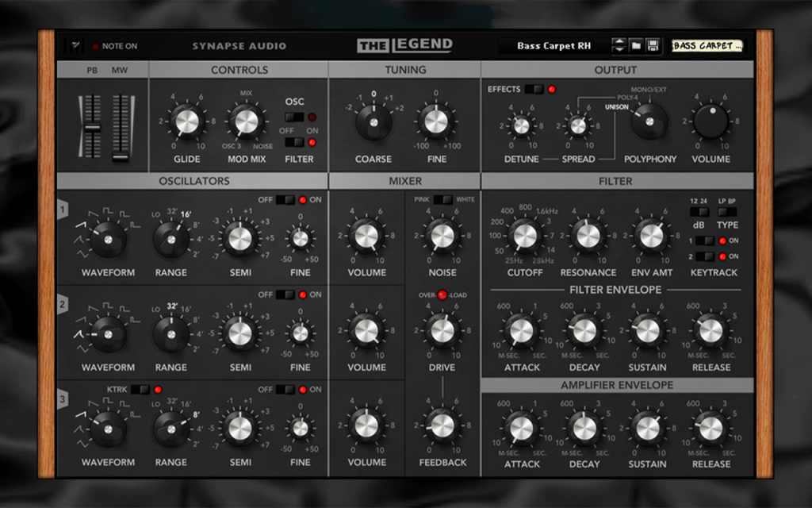The height and width of the screenshot is (508, 812).
Task: Toggle oscillator 3 KTRK switch
Action: 140,389
